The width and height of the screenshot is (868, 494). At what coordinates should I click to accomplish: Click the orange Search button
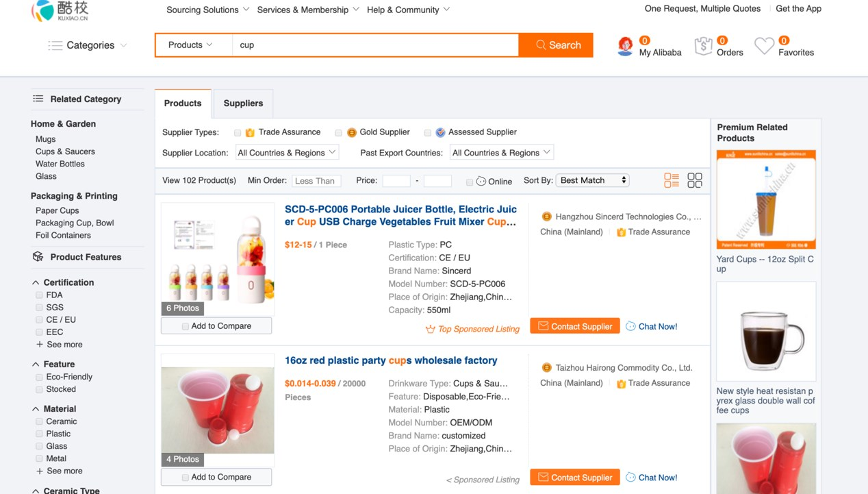tap(556, 45)
